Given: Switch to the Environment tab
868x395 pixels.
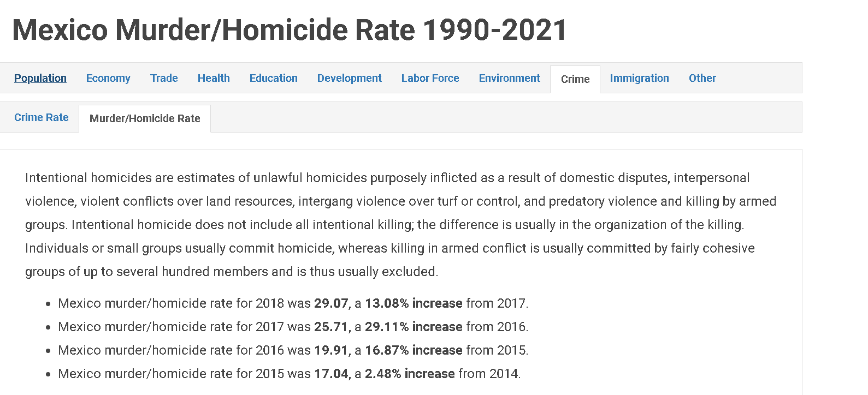Looking at the screenshot, I should tap(510, 78).
